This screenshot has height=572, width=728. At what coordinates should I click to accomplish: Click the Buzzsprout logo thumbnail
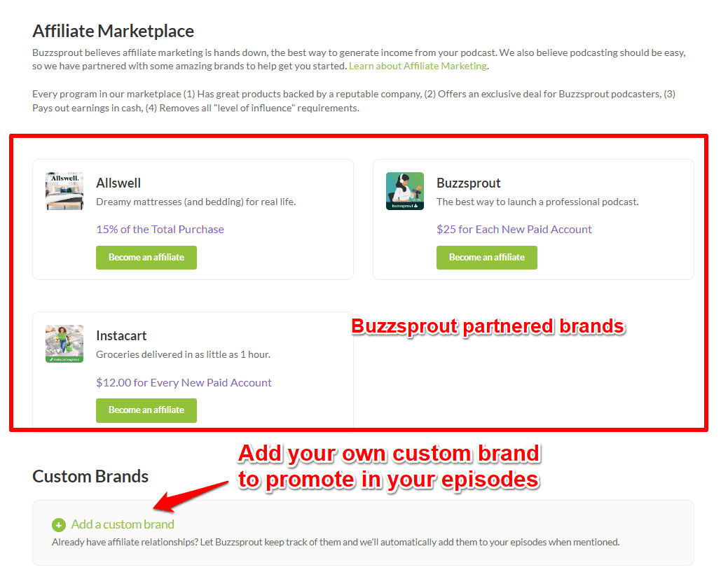[x=404, y=190]
